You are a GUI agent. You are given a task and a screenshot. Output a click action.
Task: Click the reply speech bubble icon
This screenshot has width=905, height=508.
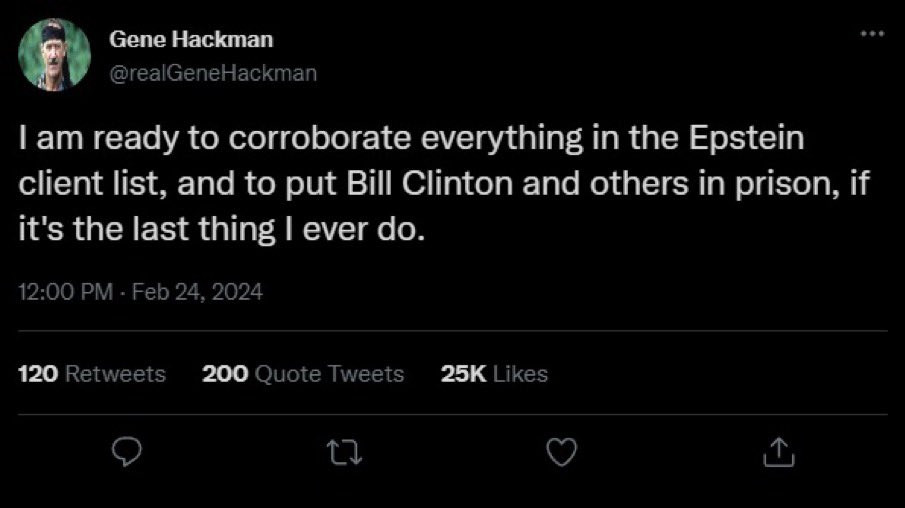[x=124, y=454]
